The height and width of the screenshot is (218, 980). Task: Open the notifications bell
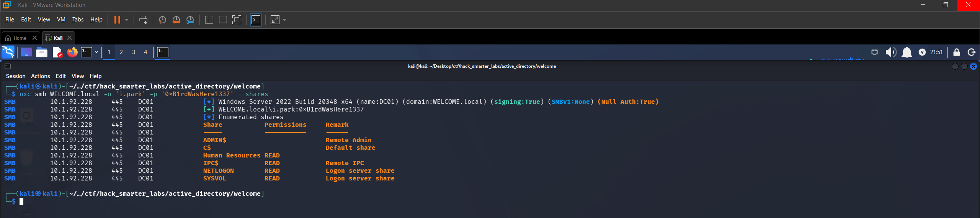(x=906, y=52)
